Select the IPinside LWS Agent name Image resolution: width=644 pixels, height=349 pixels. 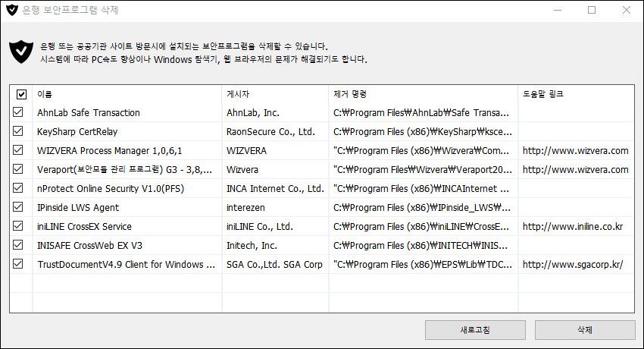(78, 208)
